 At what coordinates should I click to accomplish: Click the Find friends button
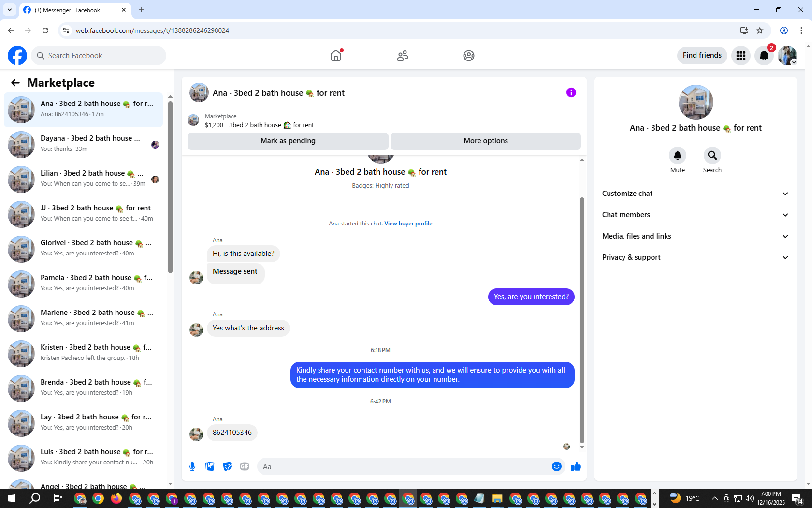coord(702,55)
